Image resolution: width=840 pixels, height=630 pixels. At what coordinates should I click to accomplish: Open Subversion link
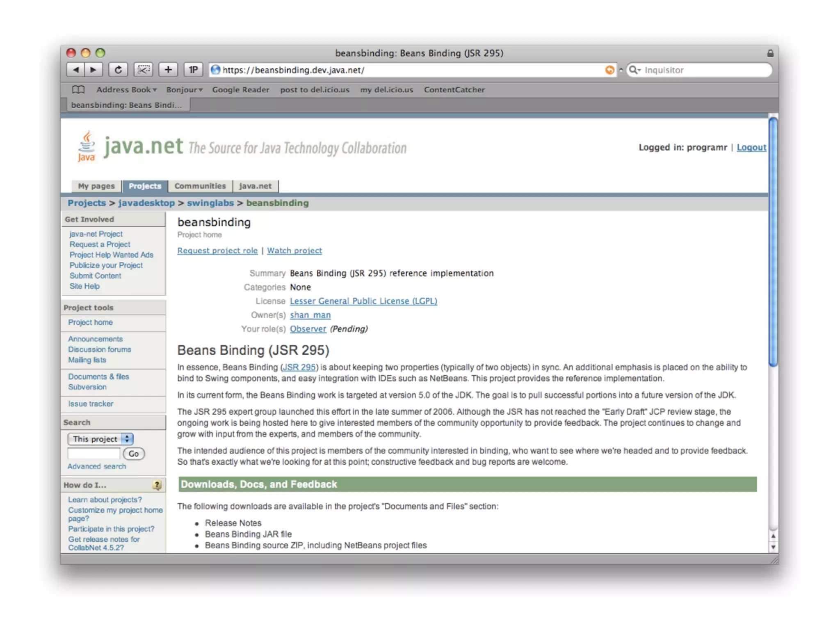tap(87, 387)
